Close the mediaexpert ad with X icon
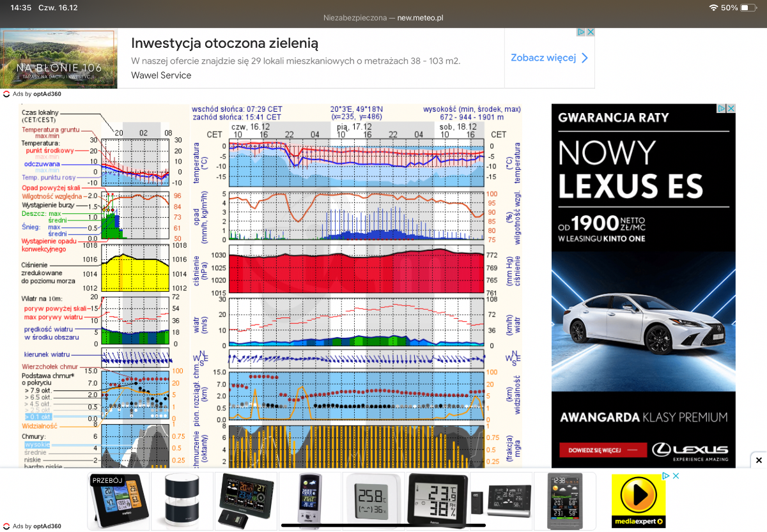This screenshot has width=767, height=532. coord(675,476)
